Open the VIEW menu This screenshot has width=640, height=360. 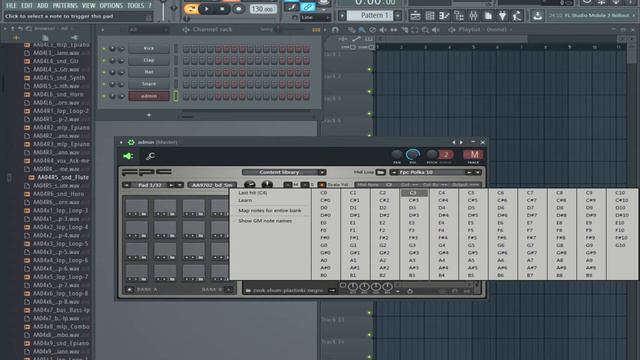88,5
